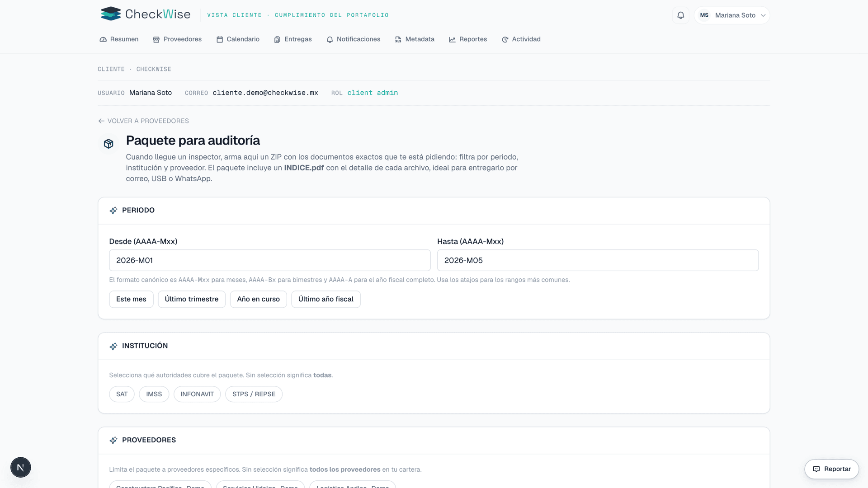Toggle the IMSS institution chip
Screen dimensions: 868x488
[154, 394]
